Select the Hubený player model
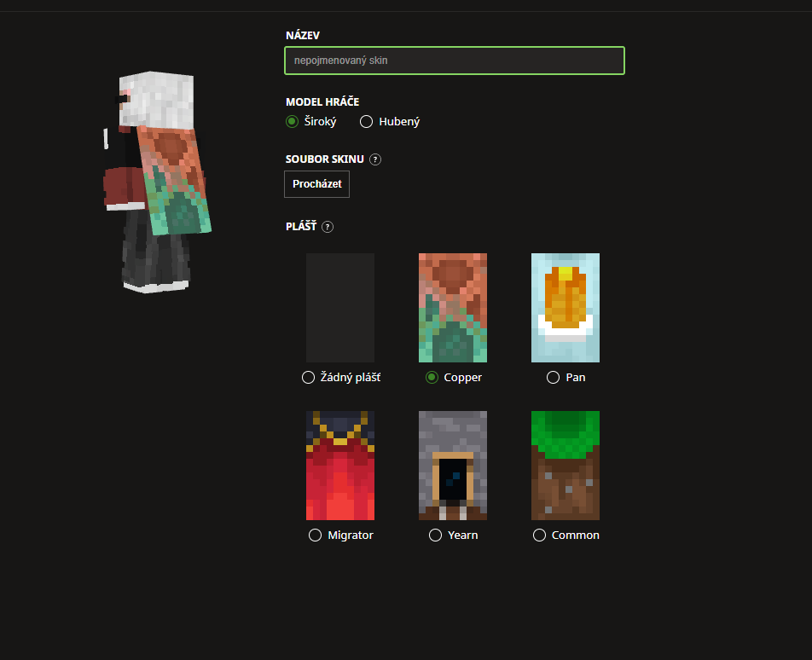Screen dimensions: 812x660 (366, 122)
